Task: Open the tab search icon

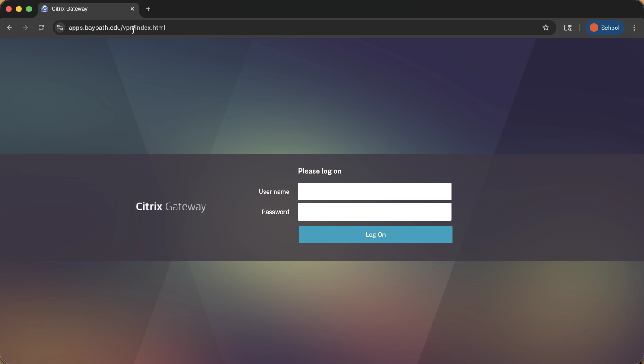Action: [568, 28]
